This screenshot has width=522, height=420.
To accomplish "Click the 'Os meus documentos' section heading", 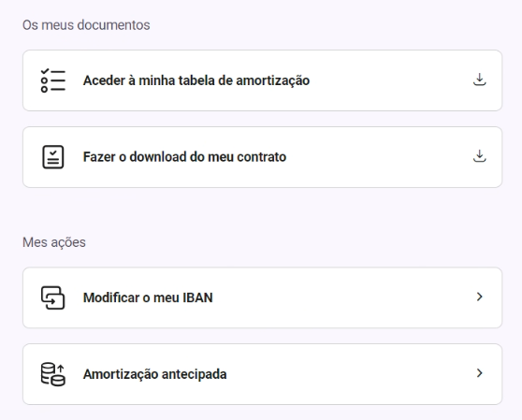I will coord(86,25).
